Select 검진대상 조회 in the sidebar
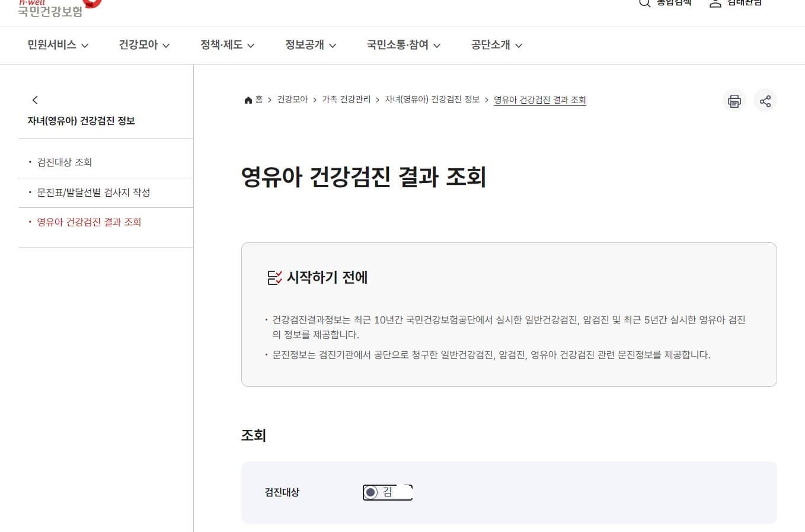This screenshot has height=532, width=805. [65, 162]
